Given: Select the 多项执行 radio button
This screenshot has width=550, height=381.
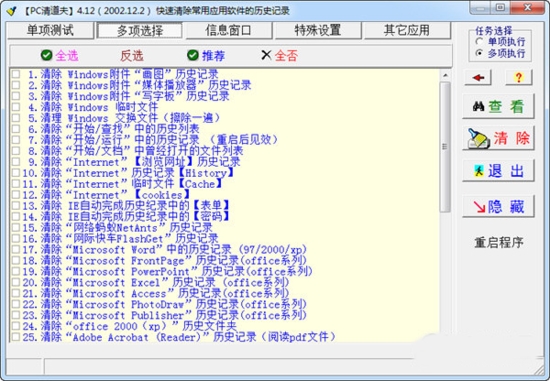Looking at the screenshot, I should pyautogui.click(x=479, y=53).
